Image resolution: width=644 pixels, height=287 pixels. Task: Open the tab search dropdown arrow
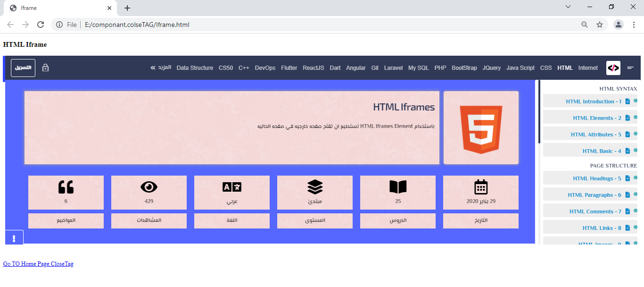(x=568, y=7)
